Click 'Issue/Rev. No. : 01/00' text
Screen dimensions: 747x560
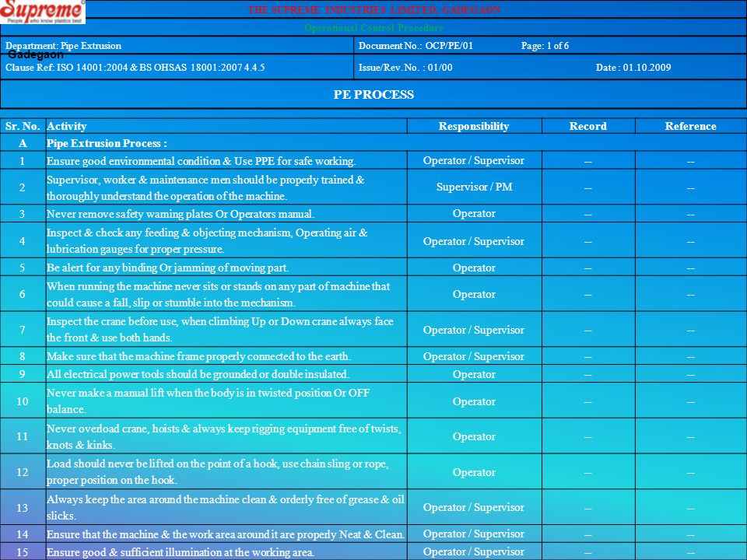pos(405,67)
